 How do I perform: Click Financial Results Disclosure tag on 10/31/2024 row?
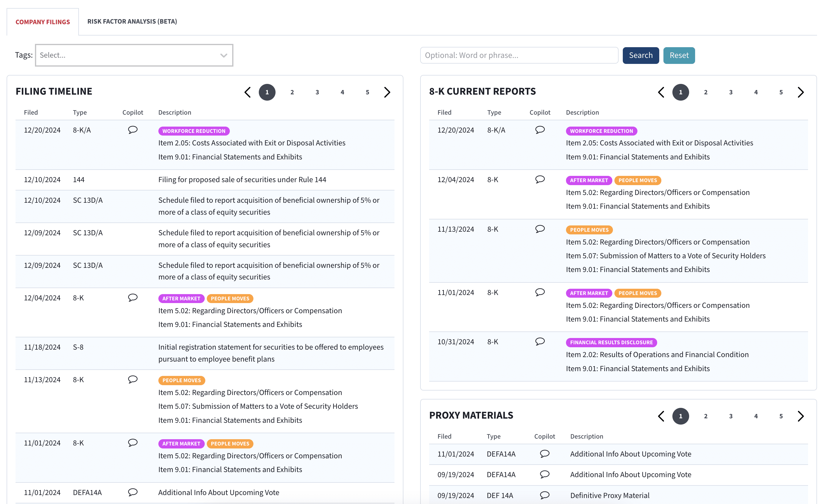pos(611,342)
